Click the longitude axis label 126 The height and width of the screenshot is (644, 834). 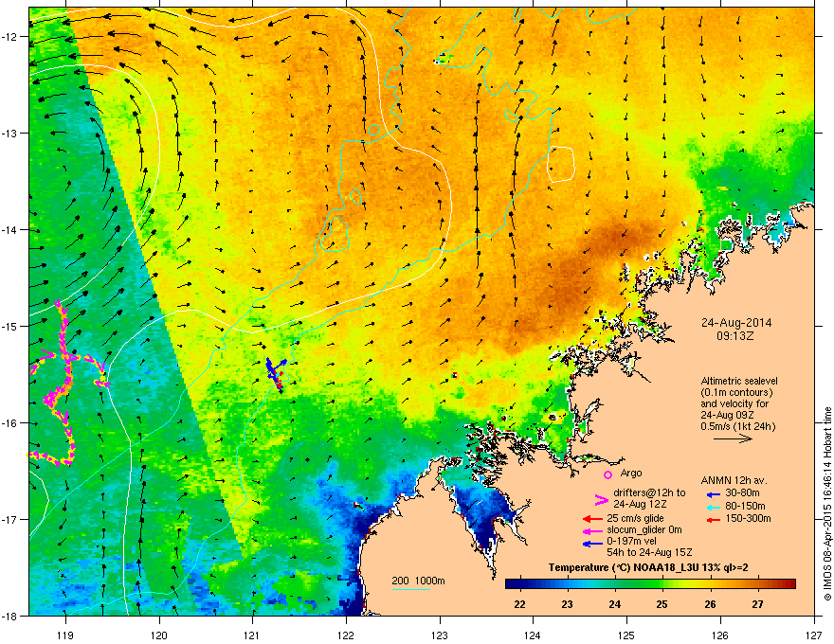click(x=720, y=635)
